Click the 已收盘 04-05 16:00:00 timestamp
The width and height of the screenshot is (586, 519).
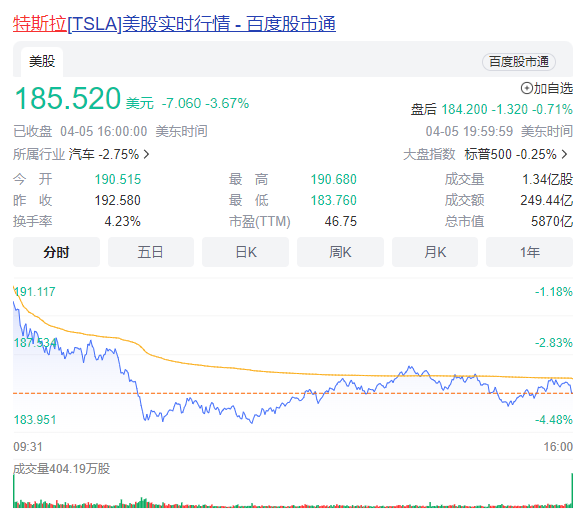(x=110, y=132)
